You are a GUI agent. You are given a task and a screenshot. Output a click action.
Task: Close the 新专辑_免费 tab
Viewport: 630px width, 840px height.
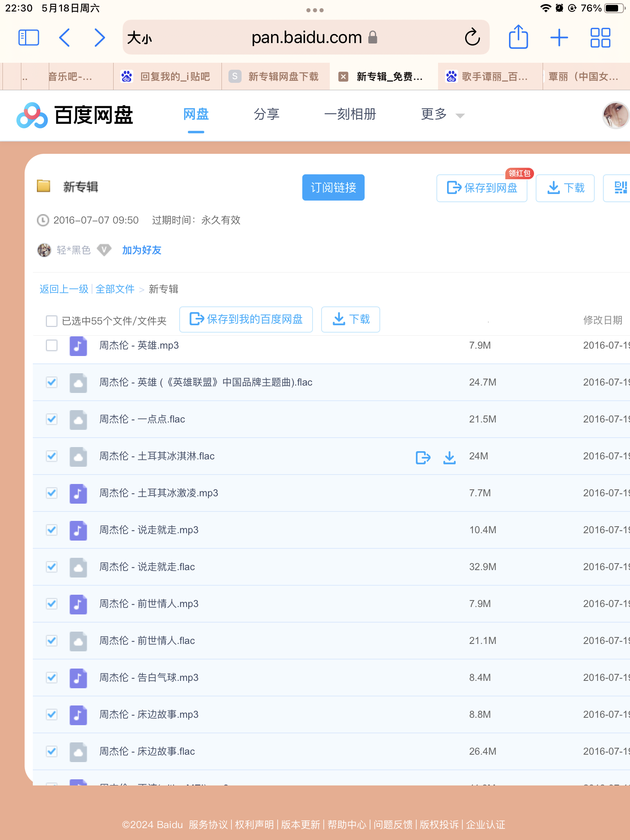(343, 77)
